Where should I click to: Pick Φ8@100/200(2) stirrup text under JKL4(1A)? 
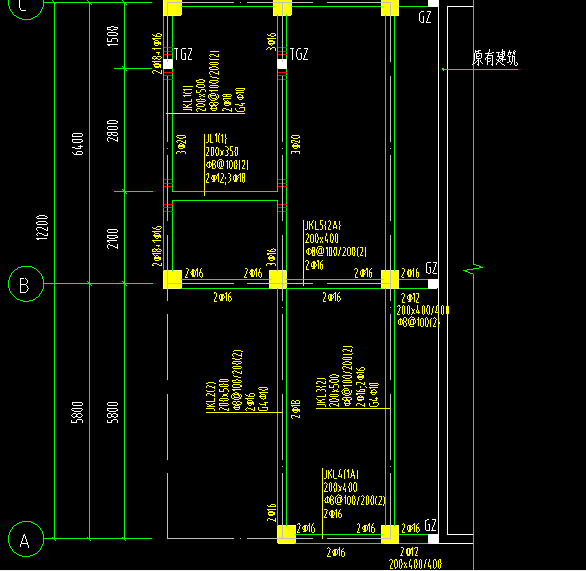355,500
